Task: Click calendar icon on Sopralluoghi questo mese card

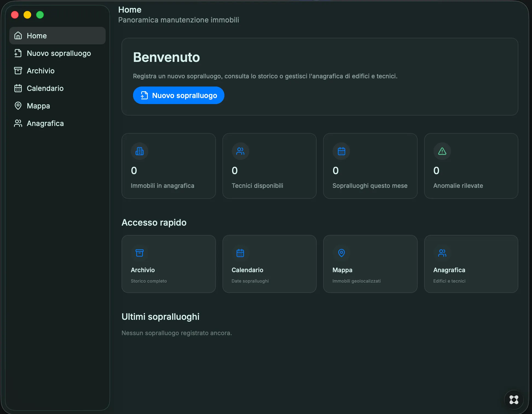Action: coord(341,151)
